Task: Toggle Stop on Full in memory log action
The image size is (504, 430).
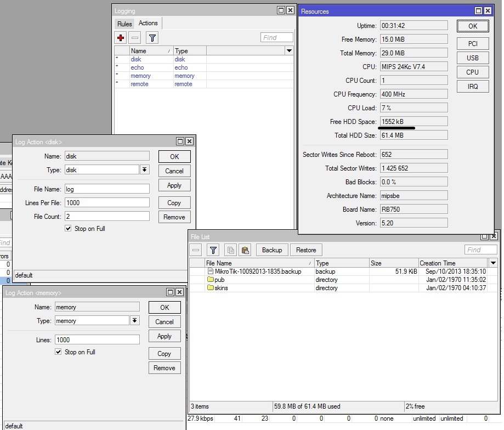Action: 59,352
